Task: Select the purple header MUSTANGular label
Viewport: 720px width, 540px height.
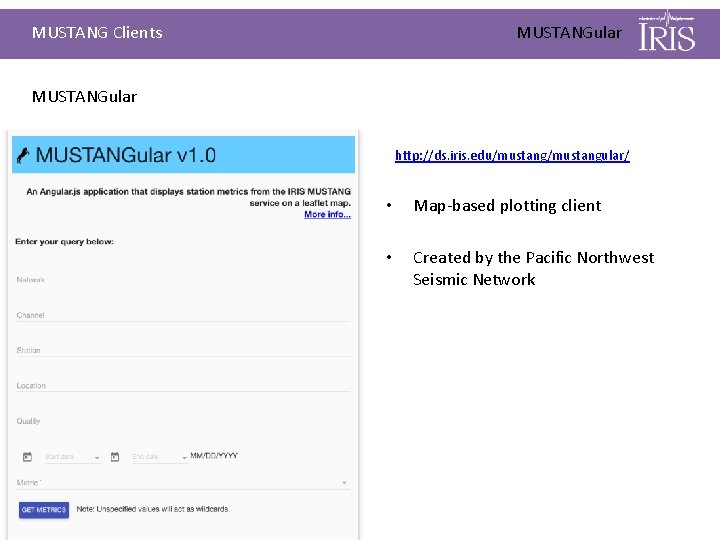Action: click(x=569, y=33)
